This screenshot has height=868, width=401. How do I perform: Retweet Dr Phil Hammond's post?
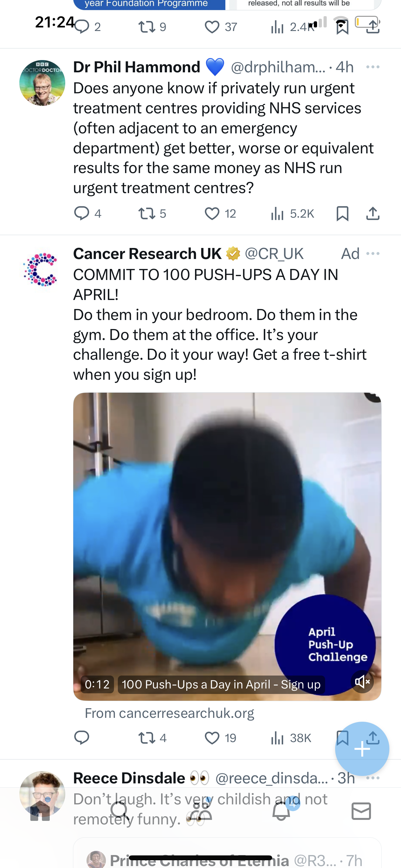coord(152,213)
